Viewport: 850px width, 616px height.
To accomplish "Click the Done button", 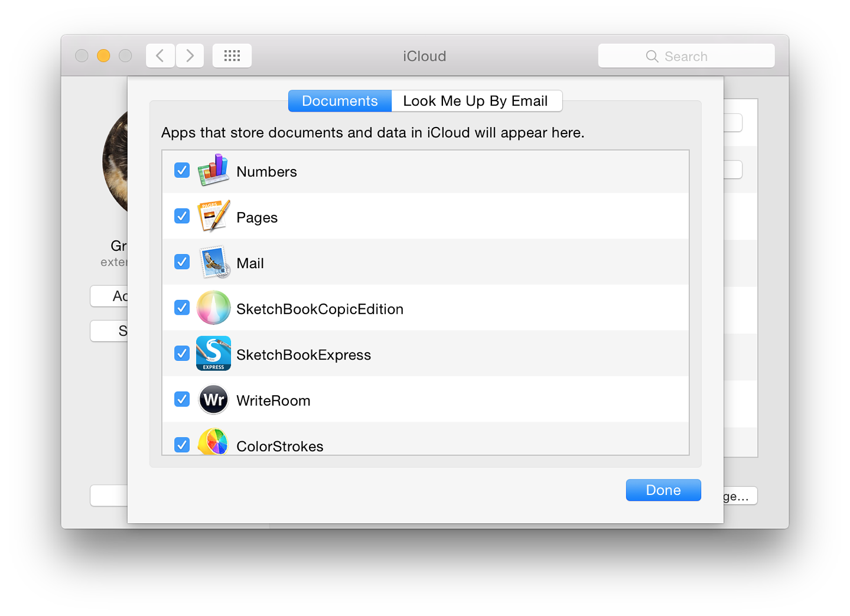I will point(663,490).
